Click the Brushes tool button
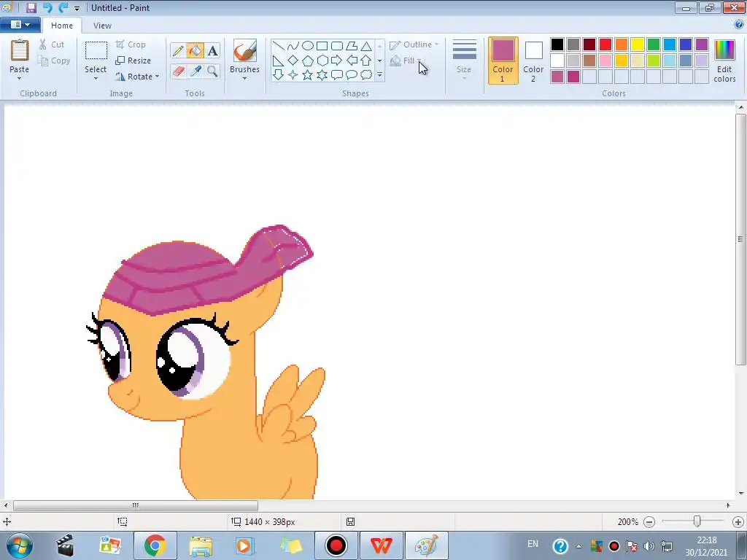 [244, 51]
